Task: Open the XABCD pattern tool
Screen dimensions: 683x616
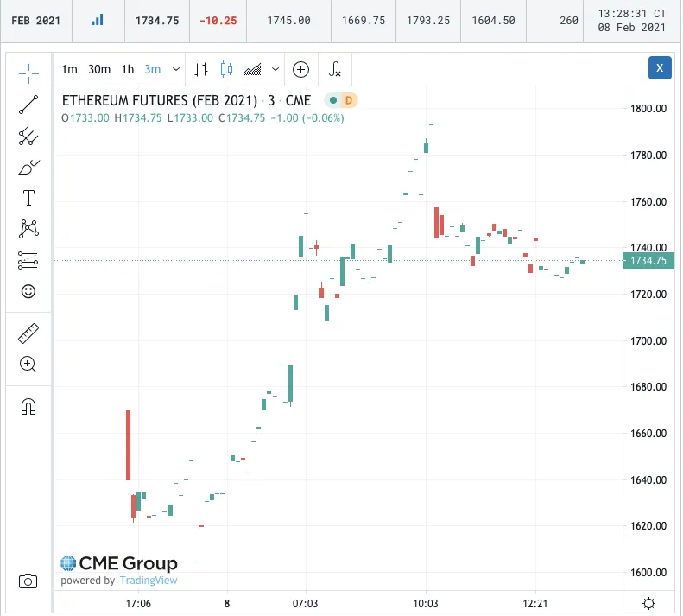Action: (28, 229)
